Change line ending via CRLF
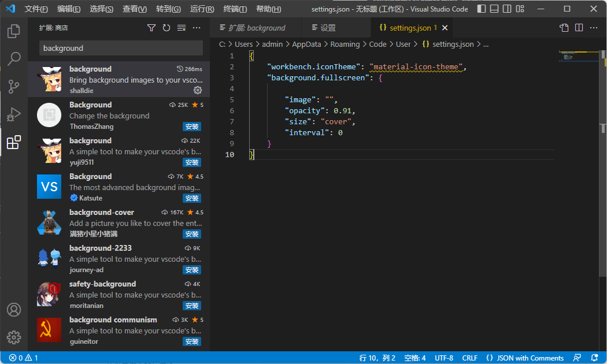The height and width of the screenshot is (364, 607). [x=469, y=358]
